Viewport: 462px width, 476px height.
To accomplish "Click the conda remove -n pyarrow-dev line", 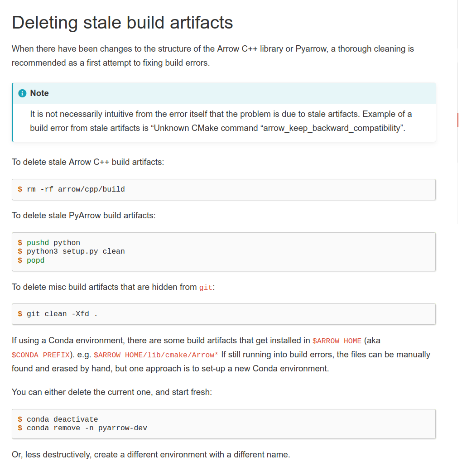I will click(87, 428).
